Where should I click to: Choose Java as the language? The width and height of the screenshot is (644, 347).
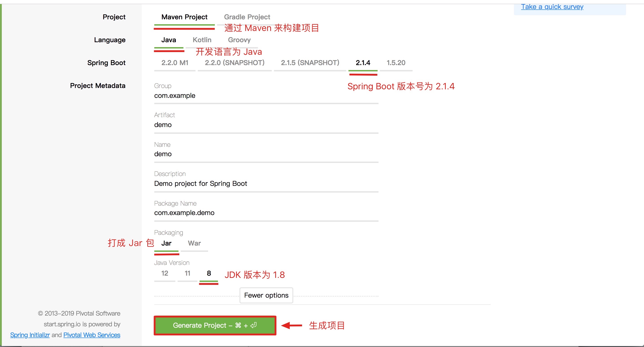(x=168, y=40)
